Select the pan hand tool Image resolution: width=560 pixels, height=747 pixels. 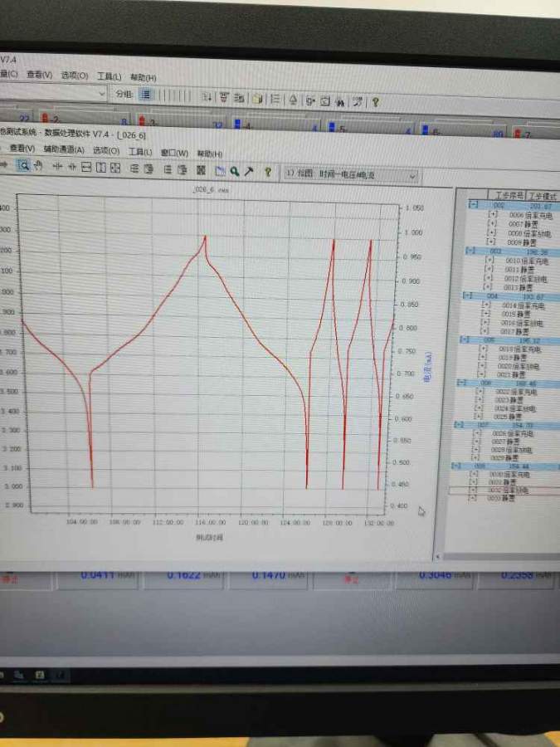(x=38, y=167)
